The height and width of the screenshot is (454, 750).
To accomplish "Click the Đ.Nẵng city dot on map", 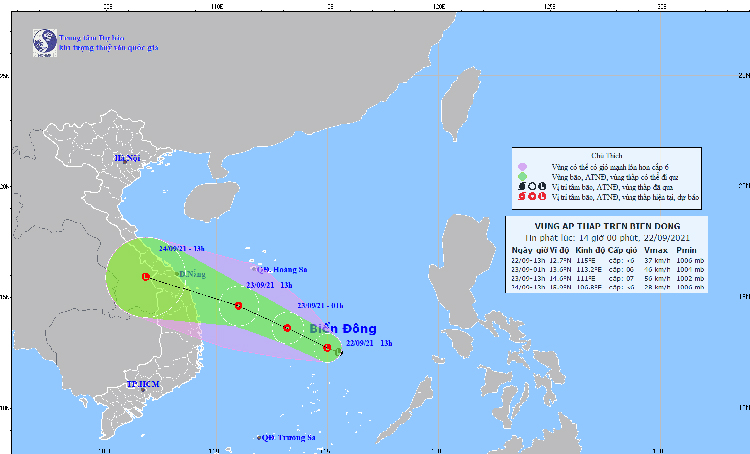I will [177, 274].
